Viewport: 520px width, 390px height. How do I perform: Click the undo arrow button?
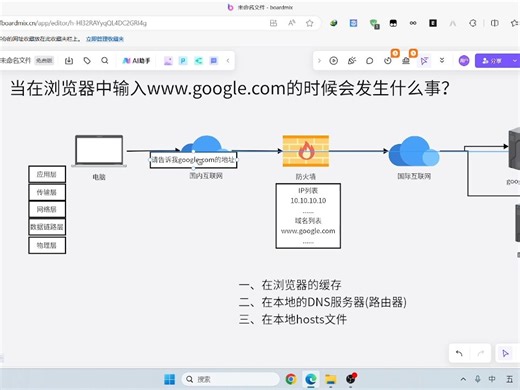point(459,353)
